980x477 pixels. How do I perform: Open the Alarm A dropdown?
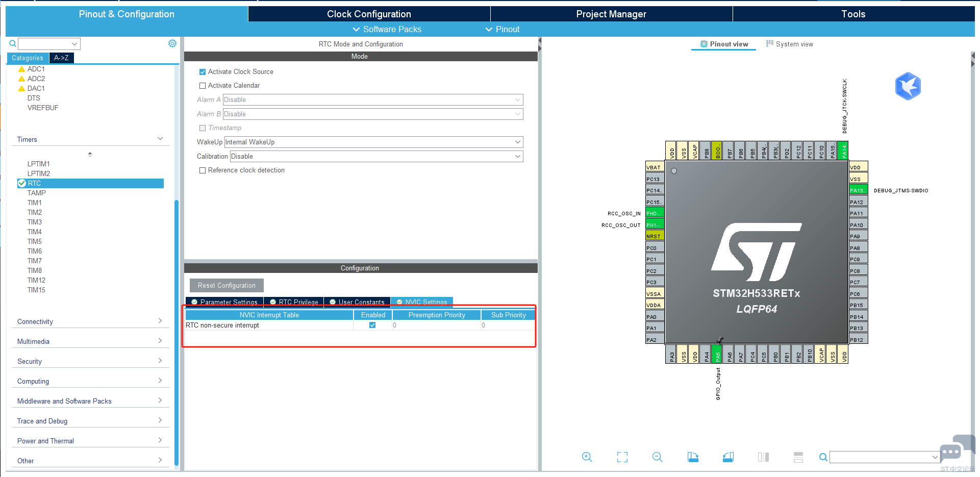point(373,99)
